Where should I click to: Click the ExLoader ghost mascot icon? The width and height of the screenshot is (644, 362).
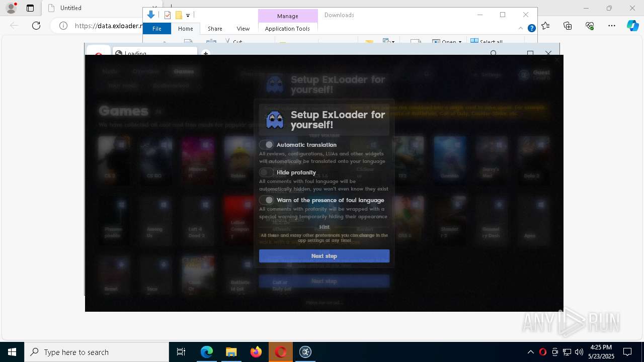[x=275, y=120]
